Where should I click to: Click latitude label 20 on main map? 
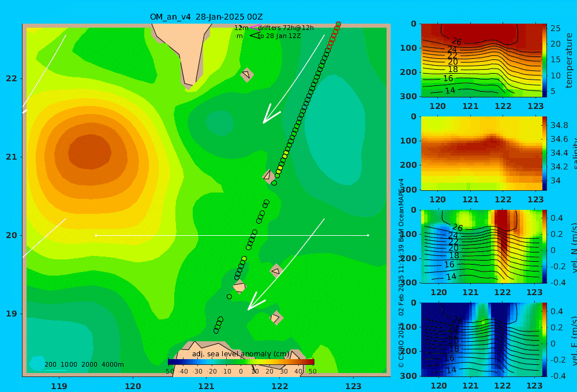[x=12, y=235]
